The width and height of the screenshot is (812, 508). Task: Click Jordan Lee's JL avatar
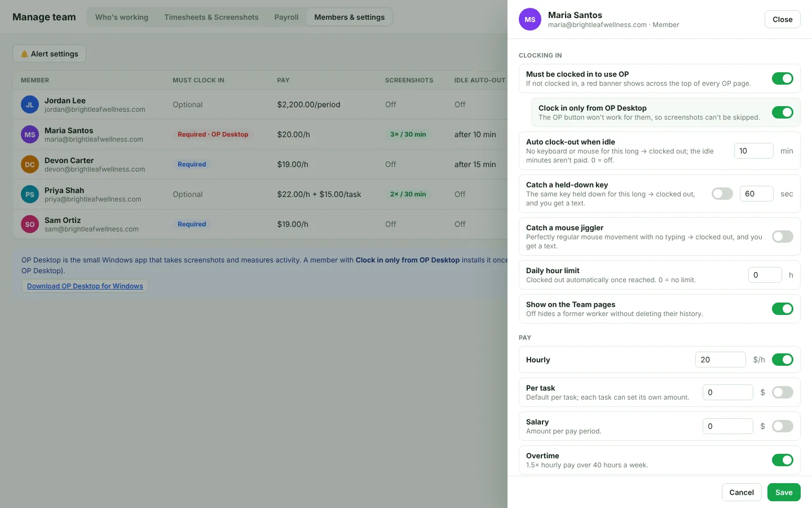point(30,104)
